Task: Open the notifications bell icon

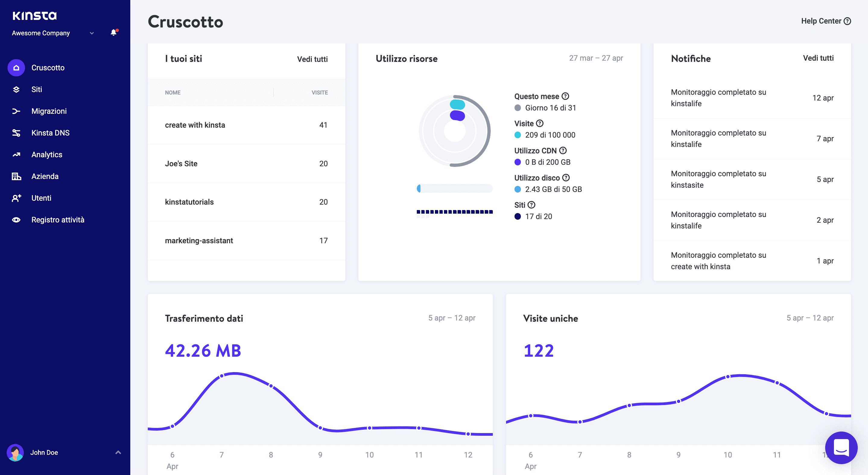Action: point(114,33)
